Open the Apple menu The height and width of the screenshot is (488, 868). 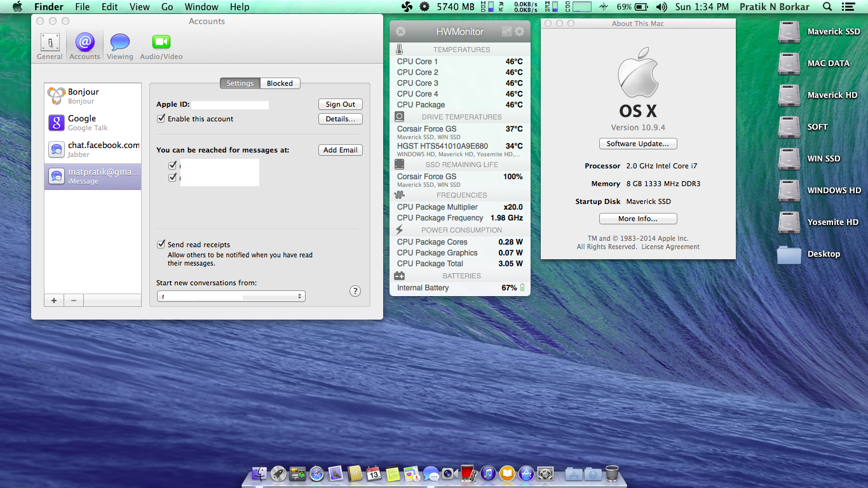coord(17,7)
